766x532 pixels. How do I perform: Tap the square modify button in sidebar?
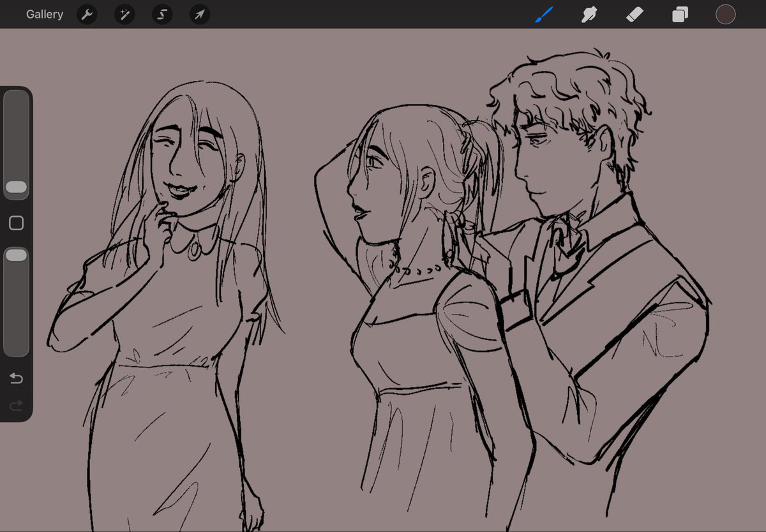[17, 223]
